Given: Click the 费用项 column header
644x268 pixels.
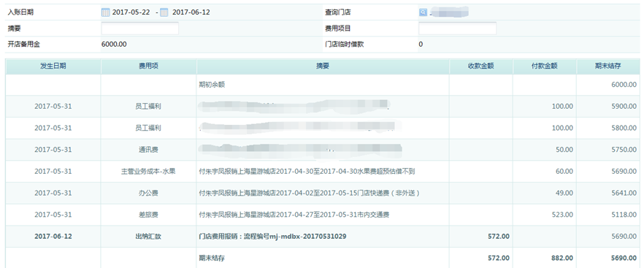Looking at the screenshot, I should tap(149, 66).
